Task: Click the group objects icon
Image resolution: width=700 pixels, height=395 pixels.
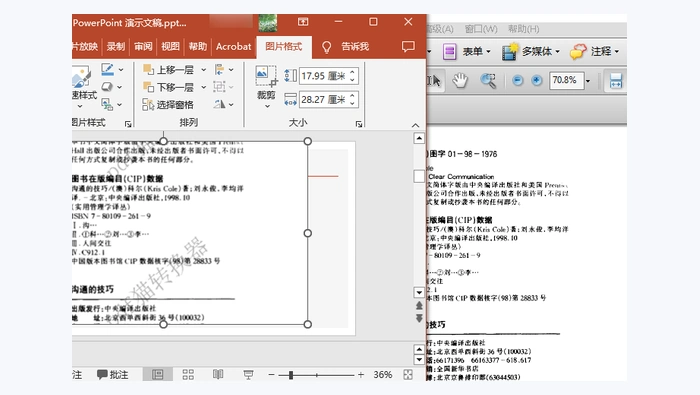Action: [x=219, y=87]
